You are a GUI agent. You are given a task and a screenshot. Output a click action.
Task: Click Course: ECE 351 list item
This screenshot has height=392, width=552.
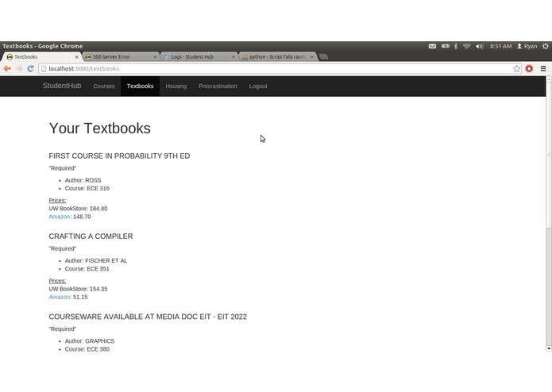click(x=87, y=269)
